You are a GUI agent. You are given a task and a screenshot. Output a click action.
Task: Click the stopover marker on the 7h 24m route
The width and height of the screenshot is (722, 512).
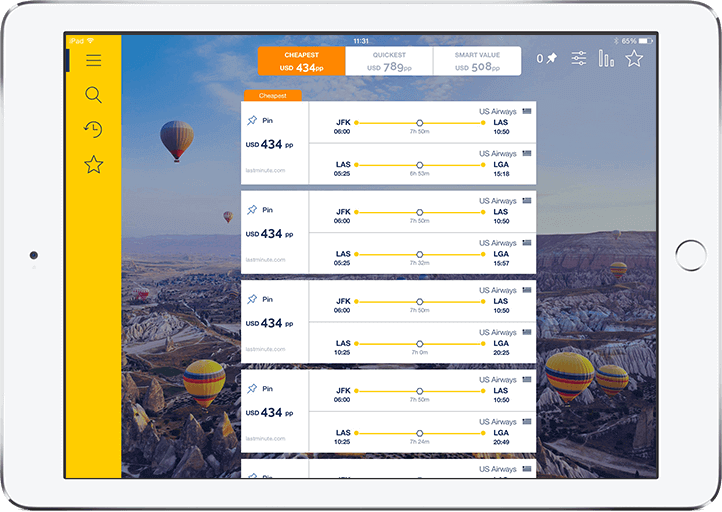click(x=419, y=433)
